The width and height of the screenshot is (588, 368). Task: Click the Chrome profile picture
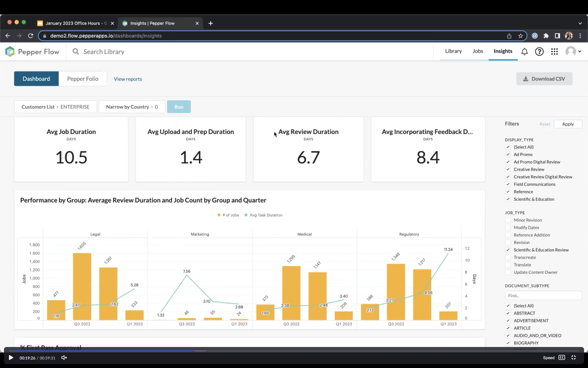569,36
